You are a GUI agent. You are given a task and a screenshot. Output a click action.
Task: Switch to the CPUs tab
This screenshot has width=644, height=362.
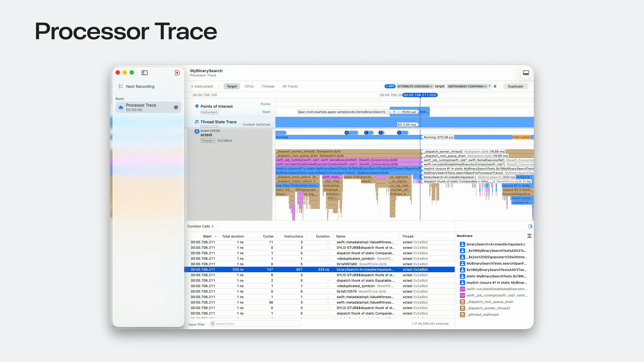point(249,86)
